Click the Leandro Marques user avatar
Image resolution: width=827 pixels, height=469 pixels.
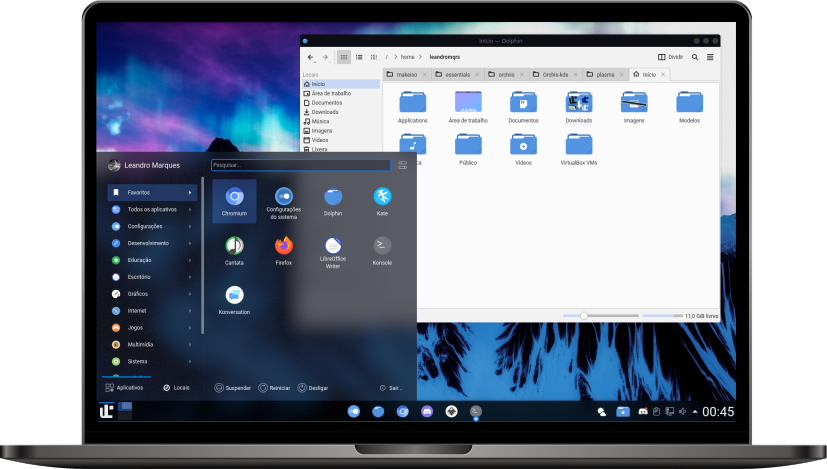coord(114,165)
